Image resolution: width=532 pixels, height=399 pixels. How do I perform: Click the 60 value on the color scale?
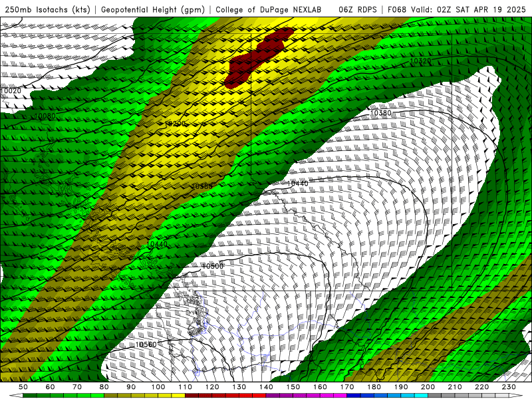[51, 387]
